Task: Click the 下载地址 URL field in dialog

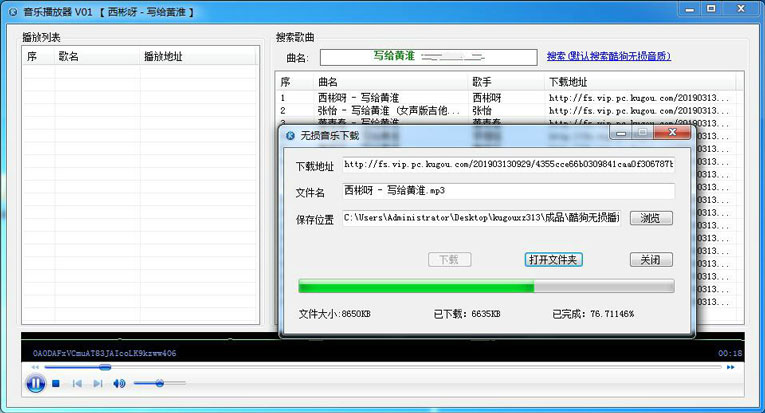Action: pyautogui.click(x=508, y=164)
